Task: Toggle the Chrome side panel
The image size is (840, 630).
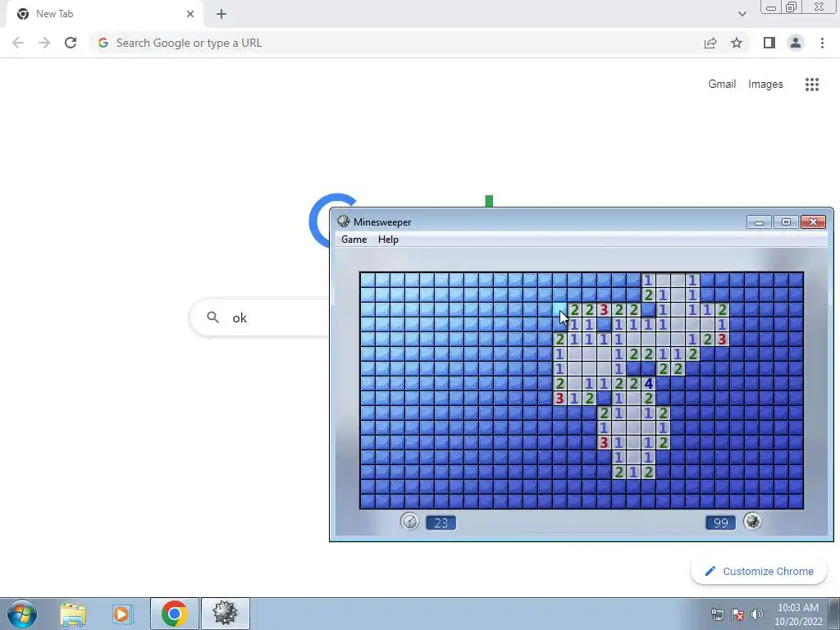Action: [769, 43]
